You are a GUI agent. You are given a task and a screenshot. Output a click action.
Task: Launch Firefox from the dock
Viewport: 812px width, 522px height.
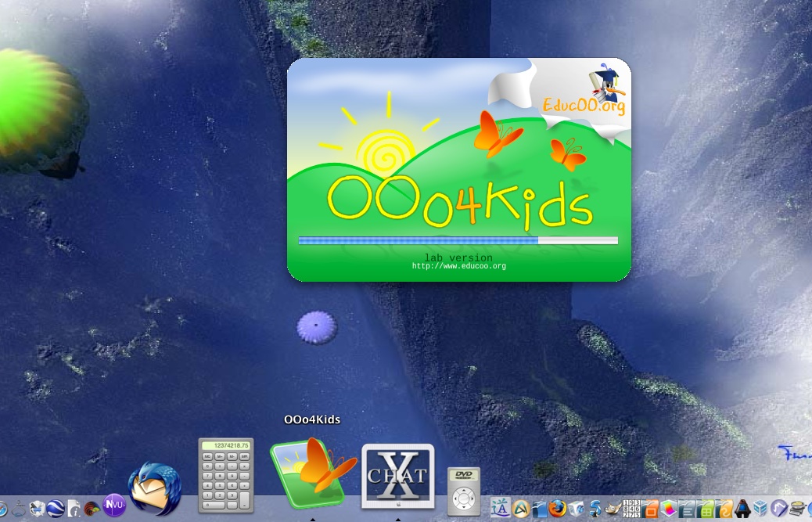pos(557,509)
